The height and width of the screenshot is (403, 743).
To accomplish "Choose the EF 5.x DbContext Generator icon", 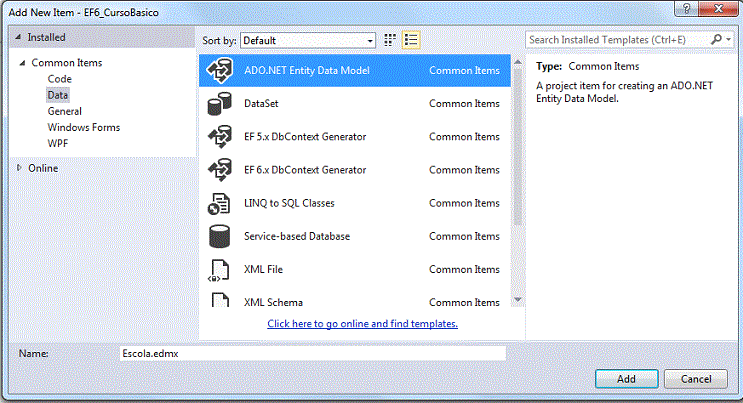I will coord(219,137).
